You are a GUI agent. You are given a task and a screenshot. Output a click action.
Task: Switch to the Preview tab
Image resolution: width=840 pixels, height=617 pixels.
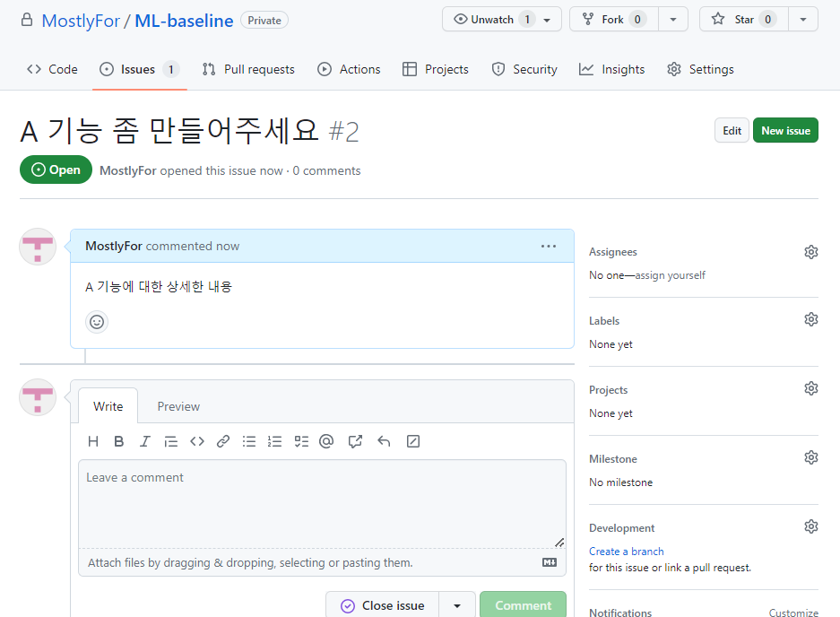178,406
